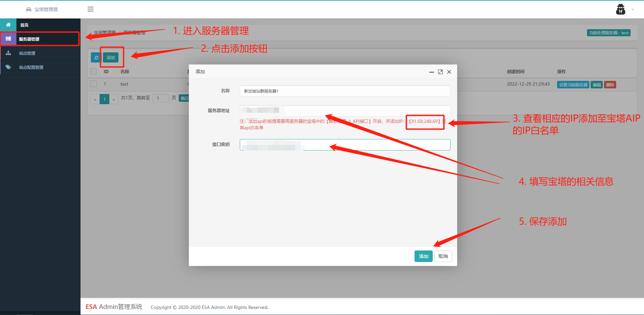Click the refresh icon button beside 添加
Image resolution: width=644 pixels, height=315 pixels.
(x=96, y=58)
